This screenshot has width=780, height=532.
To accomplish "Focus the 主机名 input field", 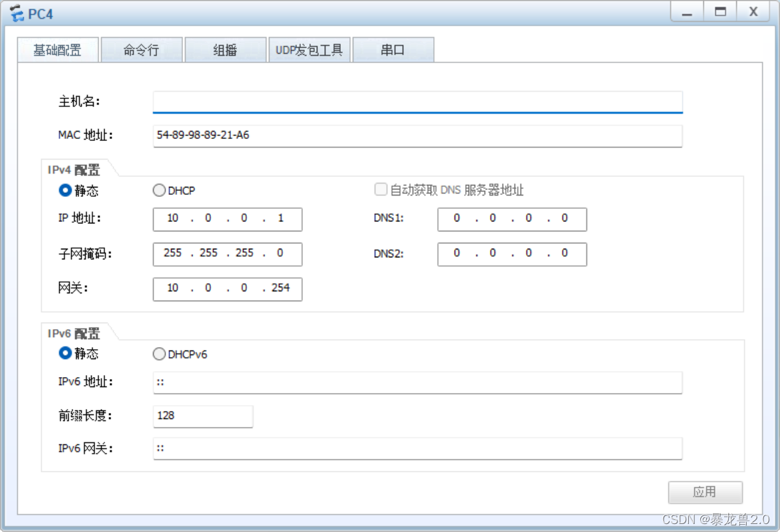I will (417, 102).
